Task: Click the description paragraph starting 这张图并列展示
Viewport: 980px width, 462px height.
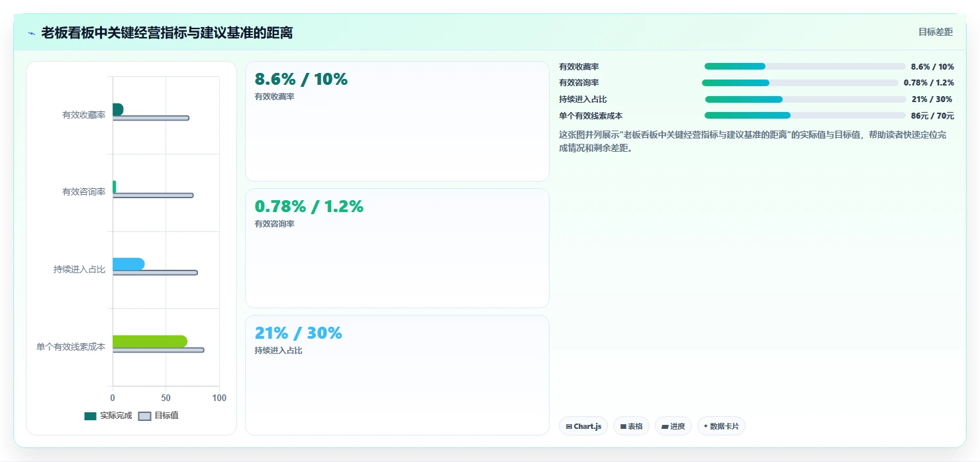Action: pyautogui.click(x=753, y=141)
